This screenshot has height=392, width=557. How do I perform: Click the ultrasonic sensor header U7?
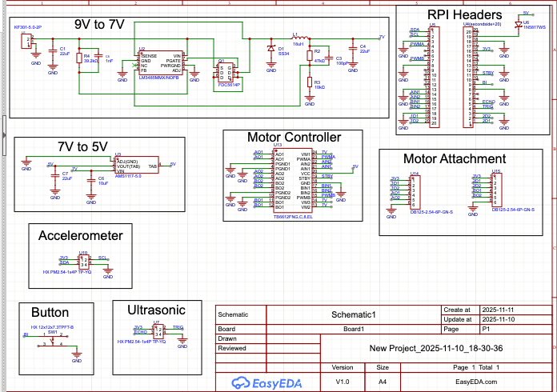coord(157,330)
